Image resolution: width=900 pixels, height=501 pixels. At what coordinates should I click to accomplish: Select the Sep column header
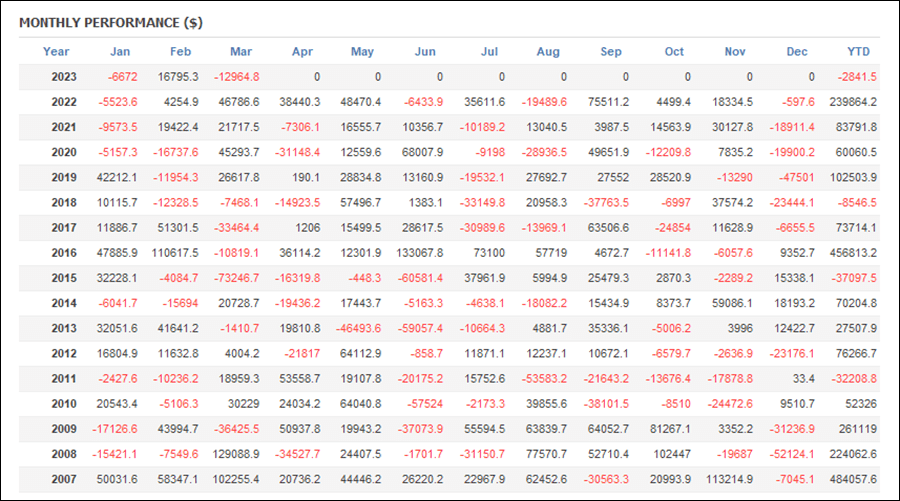pos(611,52)
